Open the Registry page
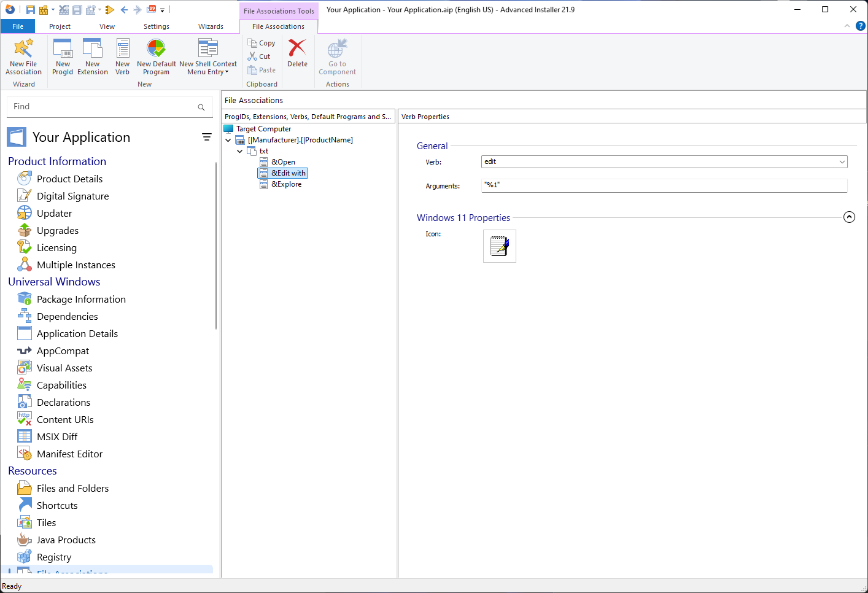 pyautogui.click(x=54, y=557)
